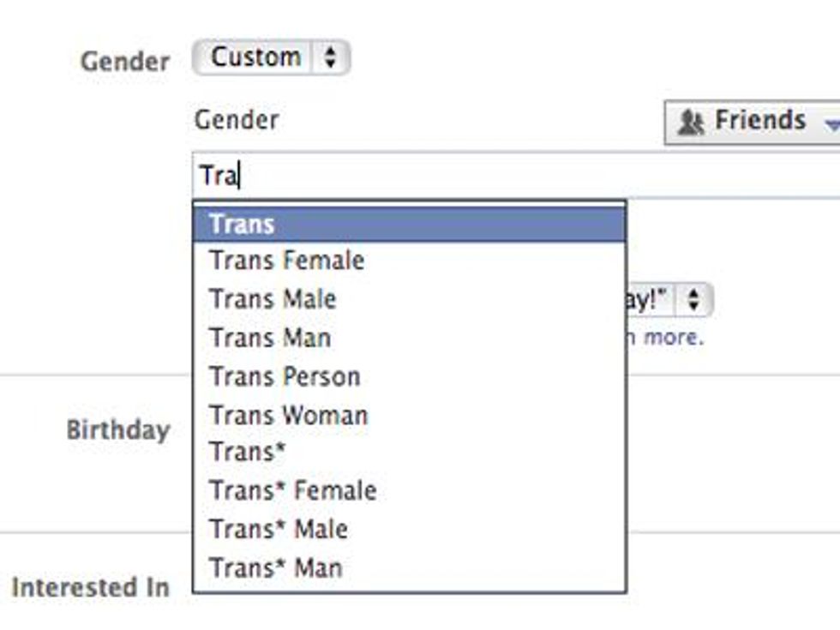Pick 'Trans* Man' at the list bottom

[274, 567]
